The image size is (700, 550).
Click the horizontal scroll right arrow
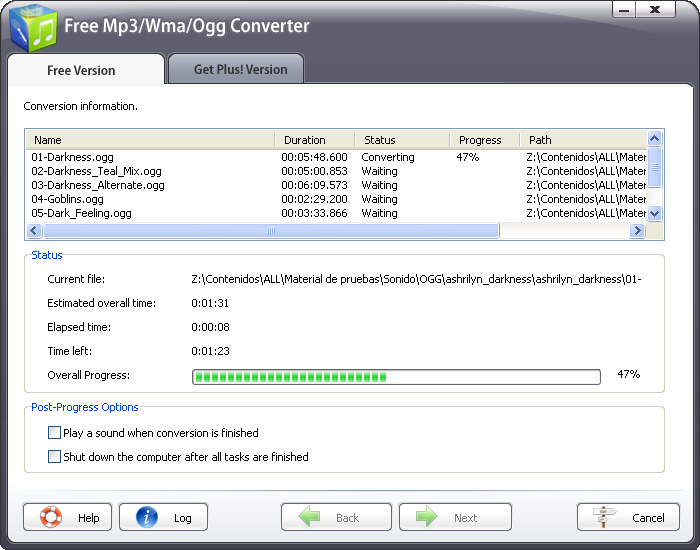(x=638, y=230)
